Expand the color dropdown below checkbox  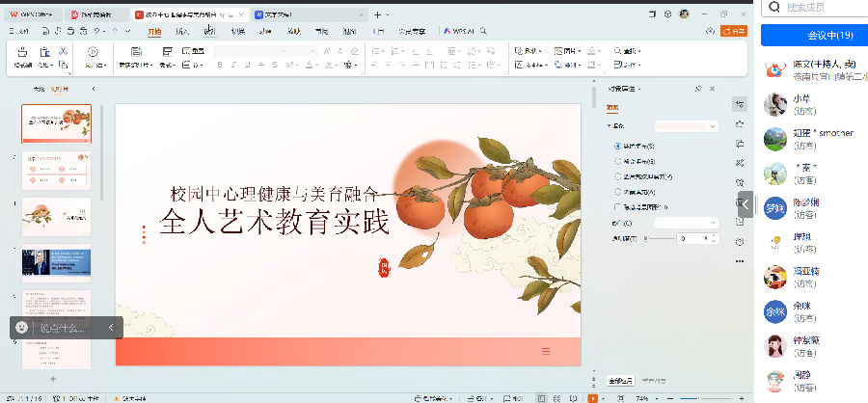coord(686,223)
